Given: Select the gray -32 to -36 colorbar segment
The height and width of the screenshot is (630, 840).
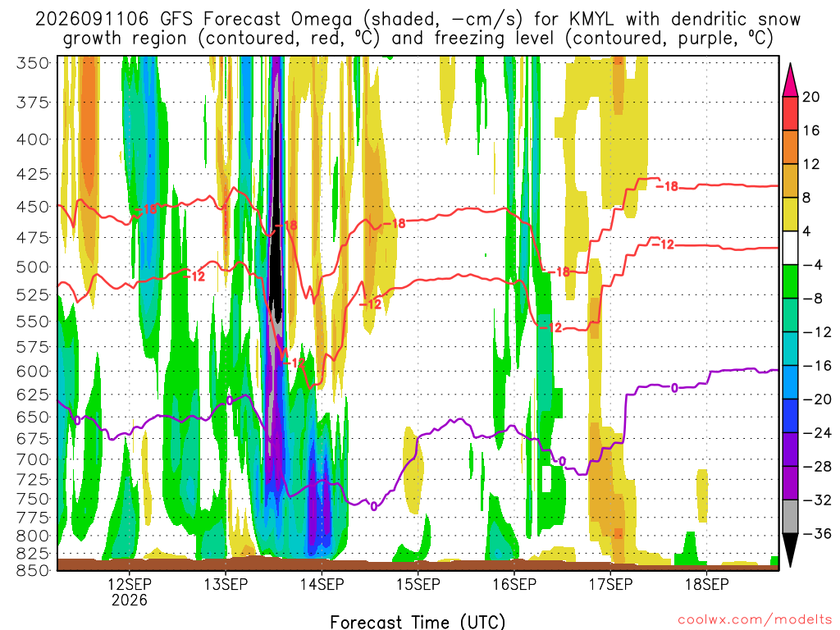Looking at the screenshot, I should [790, 517].
